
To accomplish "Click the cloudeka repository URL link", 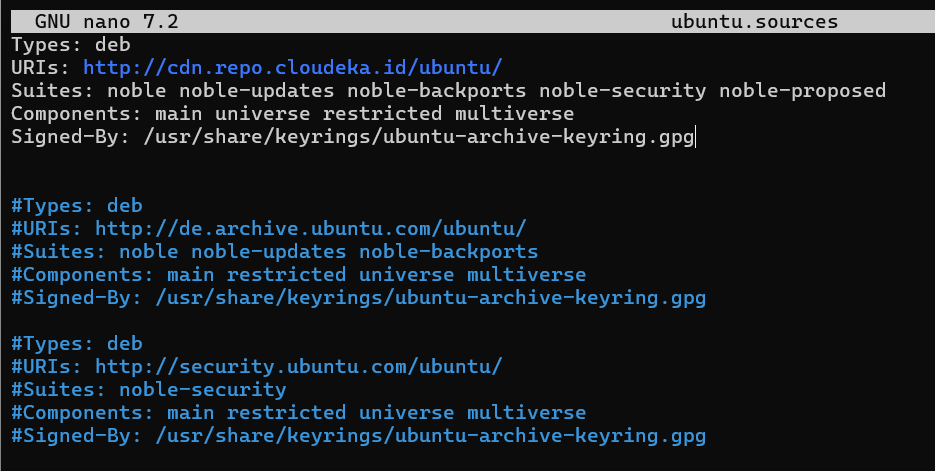I will click(x=293, y=67).
